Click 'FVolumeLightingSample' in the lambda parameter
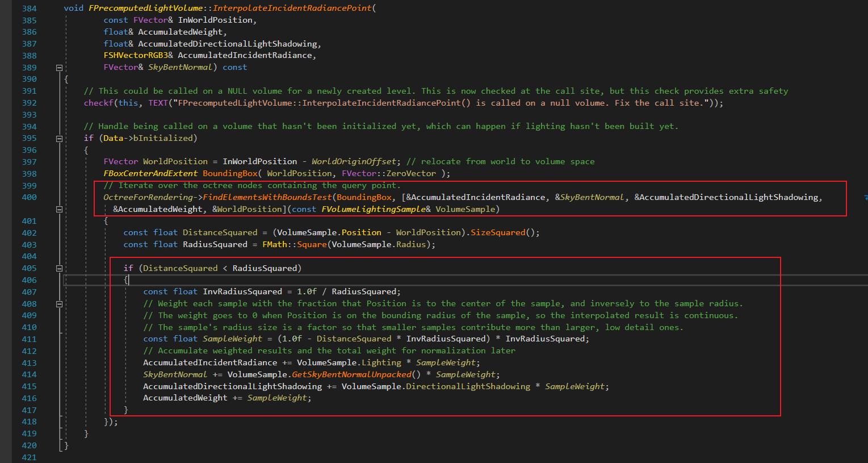Viewport: 868px width, 463px height. click(374, 209)
